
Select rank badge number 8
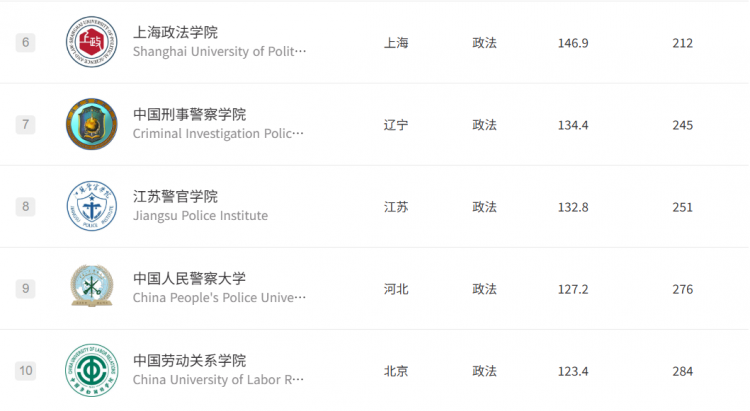pos(25,207)
